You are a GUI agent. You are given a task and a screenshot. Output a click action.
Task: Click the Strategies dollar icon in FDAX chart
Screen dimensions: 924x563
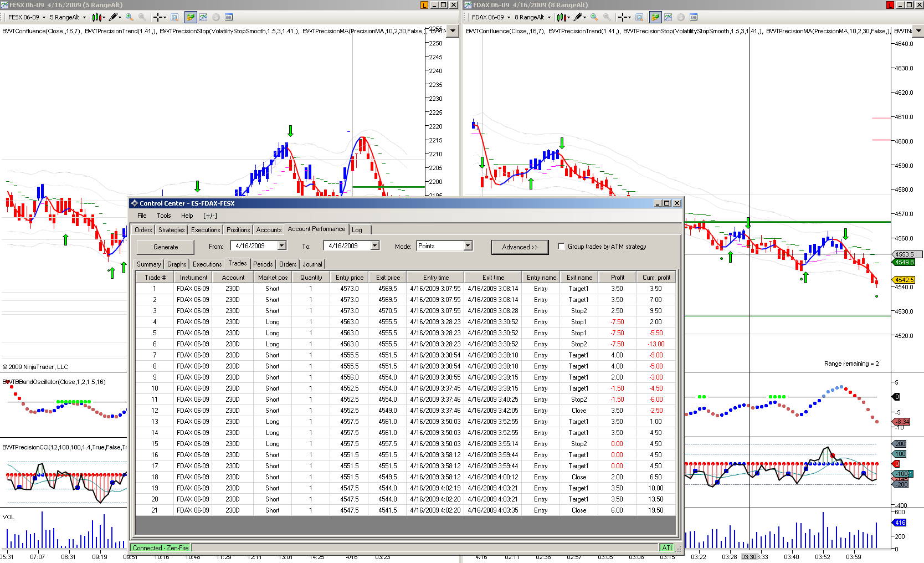681,17
